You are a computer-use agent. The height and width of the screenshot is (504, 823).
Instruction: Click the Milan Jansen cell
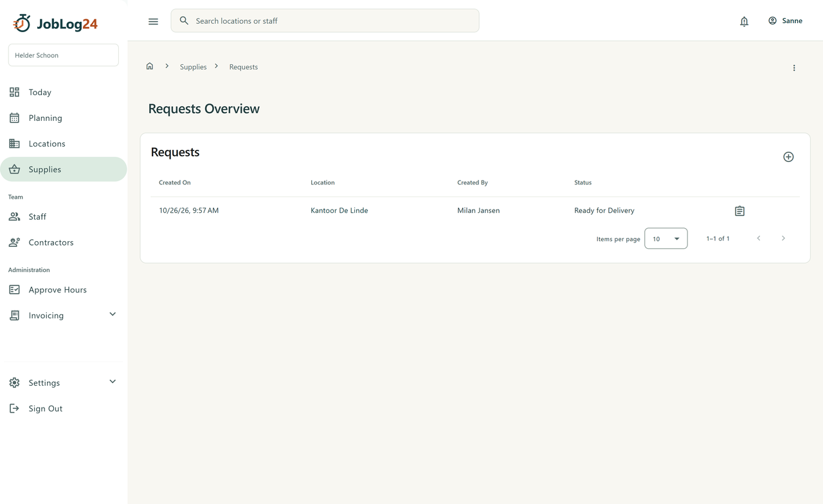coord(478,210)
